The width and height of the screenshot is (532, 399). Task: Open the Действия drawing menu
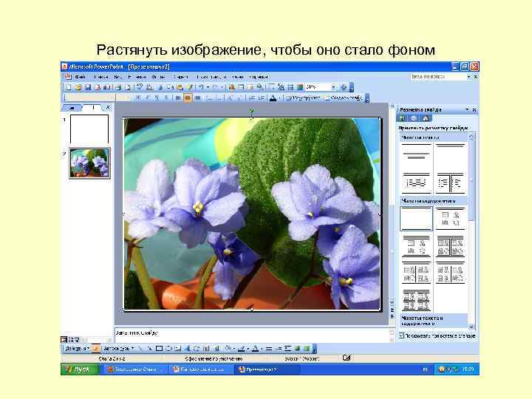[77, 348]
